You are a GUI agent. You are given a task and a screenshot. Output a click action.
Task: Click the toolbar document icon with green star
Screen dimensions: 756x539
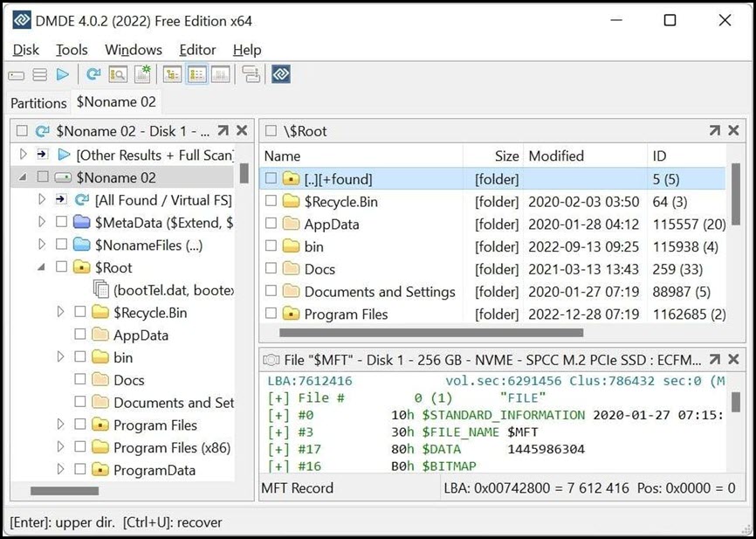[x=142, y=74]
